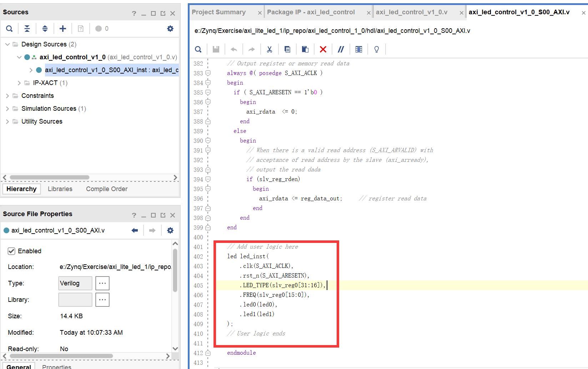This screenshot has height=369, width=588.
Task: Close the Package IP tab
Action: click(x=369, y=13)
